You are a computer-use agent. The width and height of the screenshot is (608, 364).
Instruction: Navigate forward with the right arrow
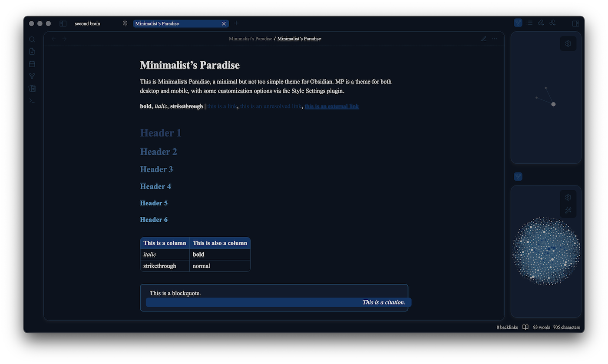click(64, 39)
